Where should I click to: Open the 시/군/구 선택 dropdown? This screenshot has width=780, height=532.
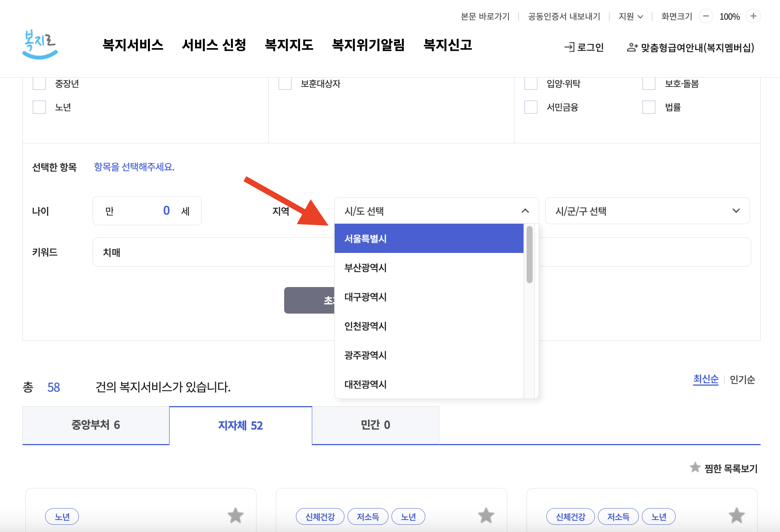(647, 211)
